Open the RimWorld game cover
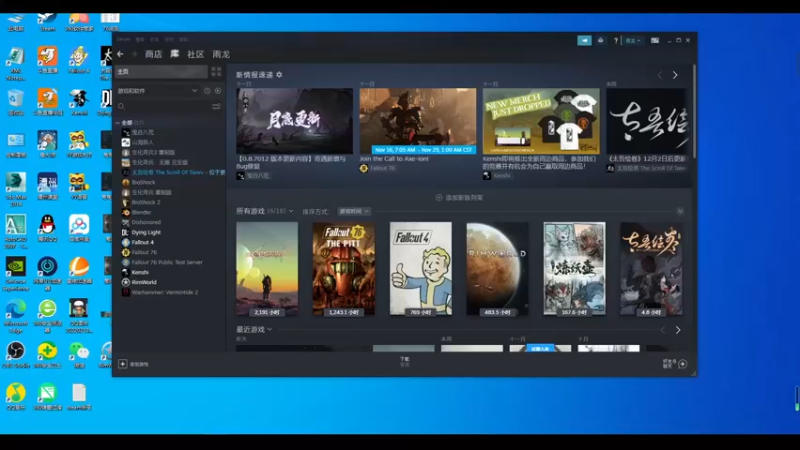This screenshot has width=800, height=450. (x=497, y=269)
